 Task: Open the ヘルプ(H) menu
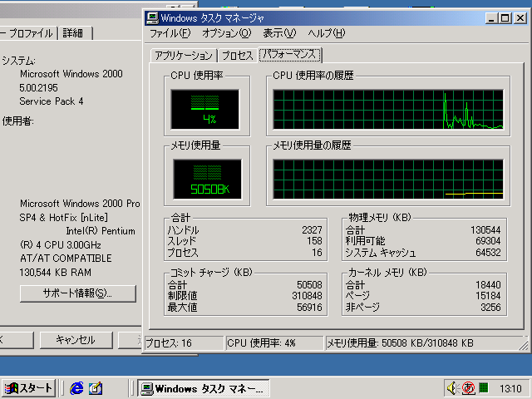(327, 33)
